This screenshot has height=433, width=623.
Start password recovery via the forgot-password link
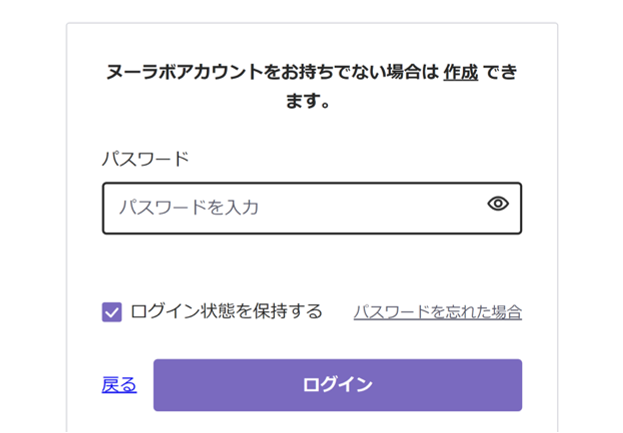tap(437, 312)
